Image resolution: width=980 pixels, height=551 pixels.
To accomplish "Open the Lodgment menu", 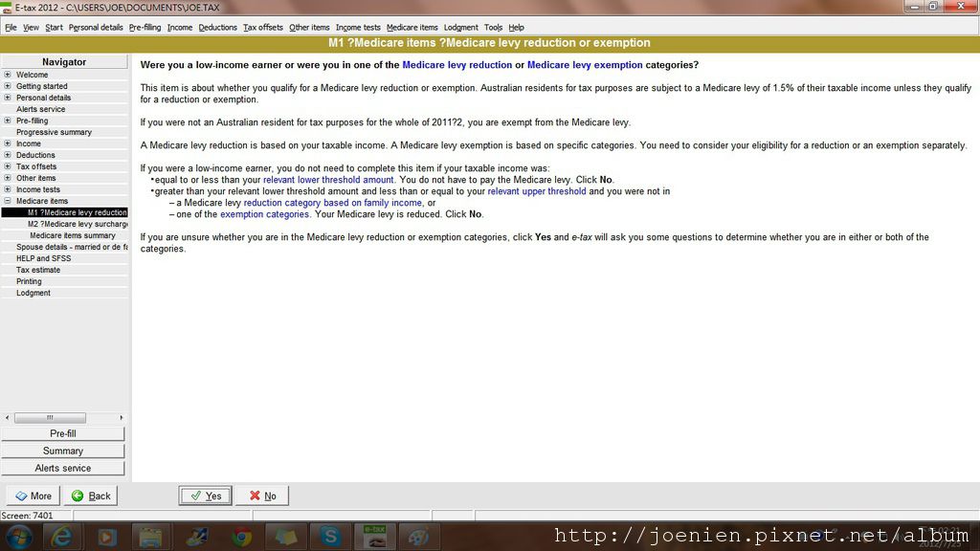I will tap(460, 28).
